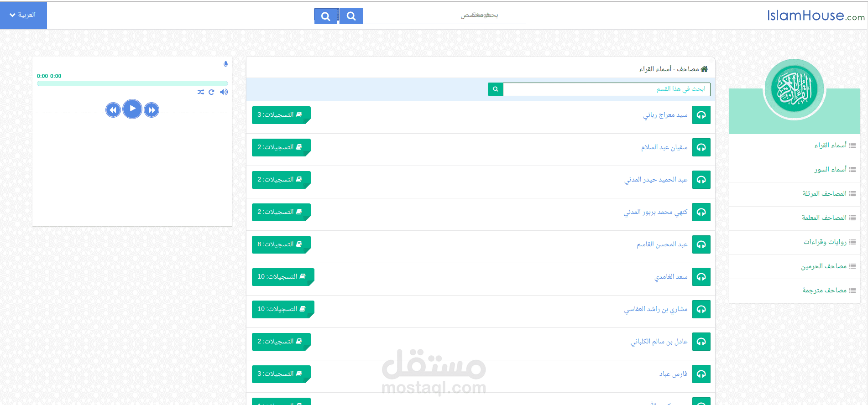Click recordings badge for سيد معراج رباني
Image resolution: width=868 pixels, height=405 pixels.
click(281, 115)
